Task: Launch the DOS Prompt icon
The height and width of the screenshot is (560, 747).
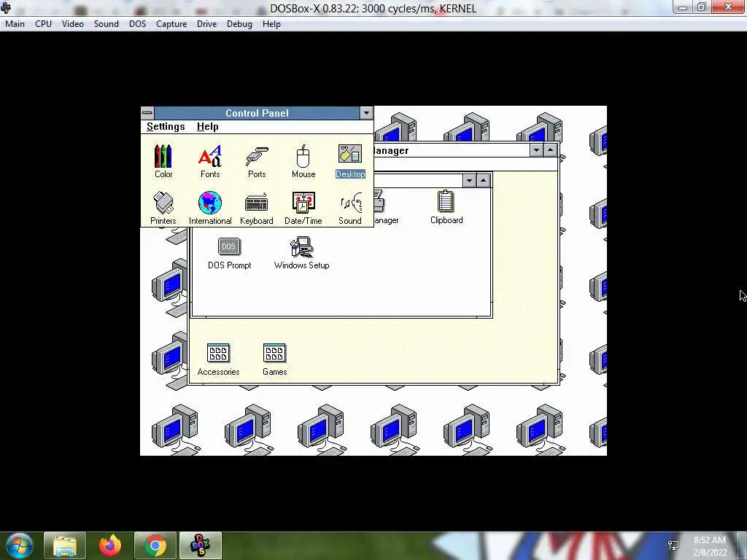Action: (x=229, y=253)
